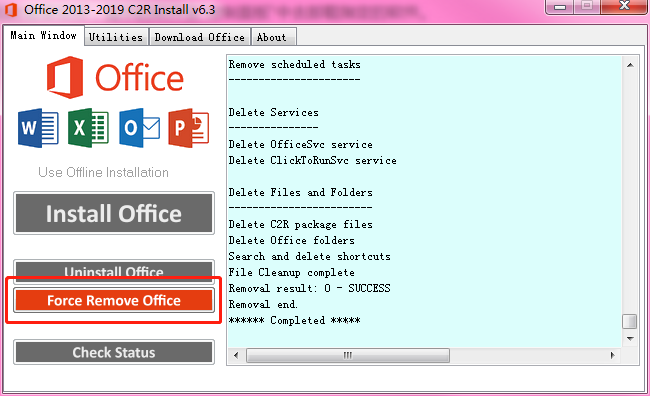
Task: Click the '****** Completed *****' line
Action: (x=294, y=320)
